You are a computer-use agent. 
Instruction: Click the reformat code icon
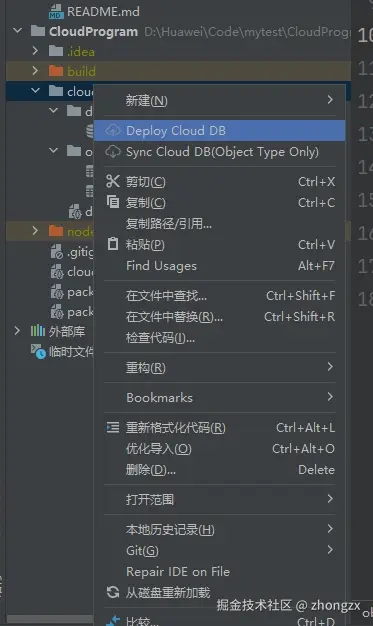[x=113, y=428]
